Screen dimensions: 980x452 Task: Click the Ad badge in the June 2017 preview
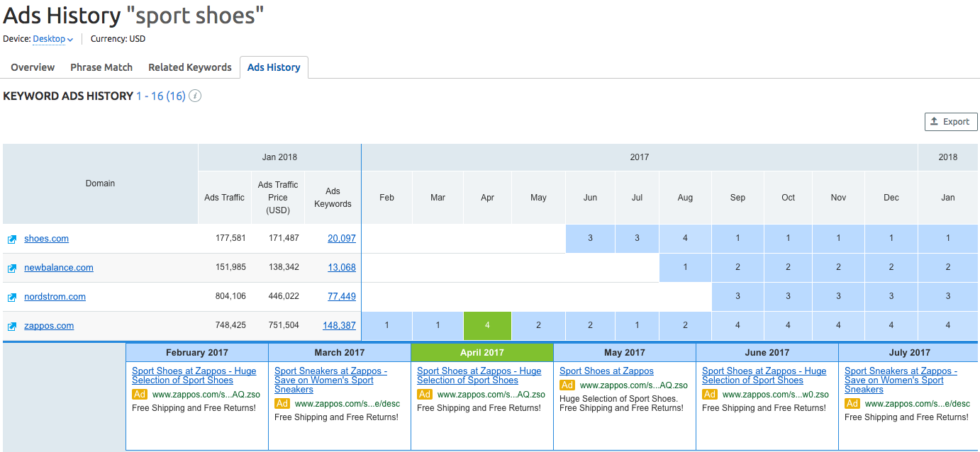click(710, 395)
